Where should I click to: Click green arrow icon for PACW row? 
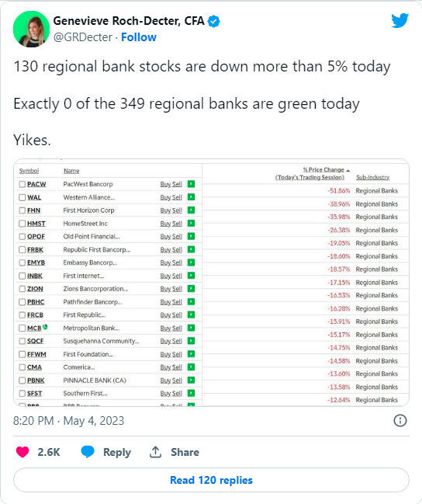coord(191,184)
